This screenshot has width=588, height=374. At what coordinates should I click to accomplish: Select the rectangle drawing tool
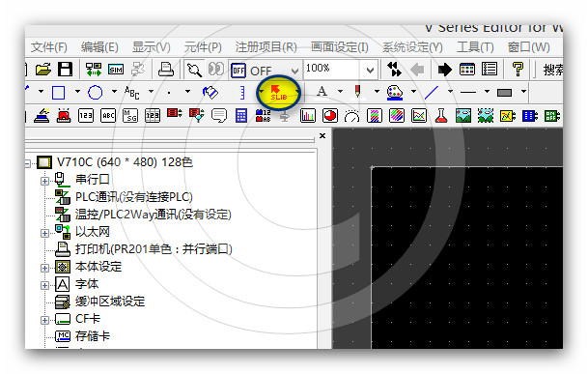[58, 93]
